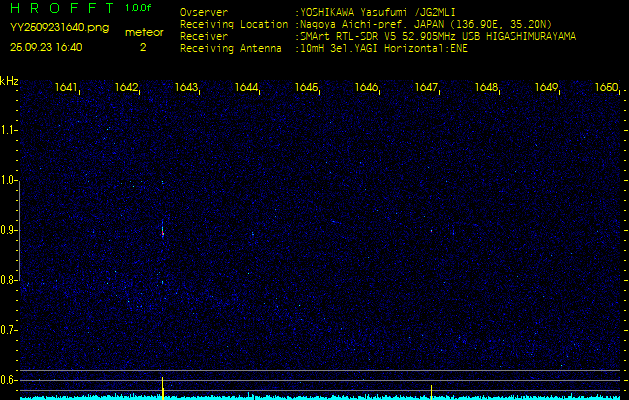Click the red meteor echo in the spectrogram
Screen dimensions: 629x400
(x=162, y=230)
